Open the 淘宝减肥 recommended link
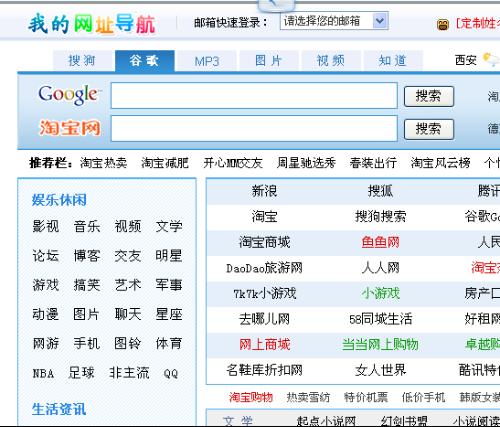500x427 pixels. click(x=165, y=163)
